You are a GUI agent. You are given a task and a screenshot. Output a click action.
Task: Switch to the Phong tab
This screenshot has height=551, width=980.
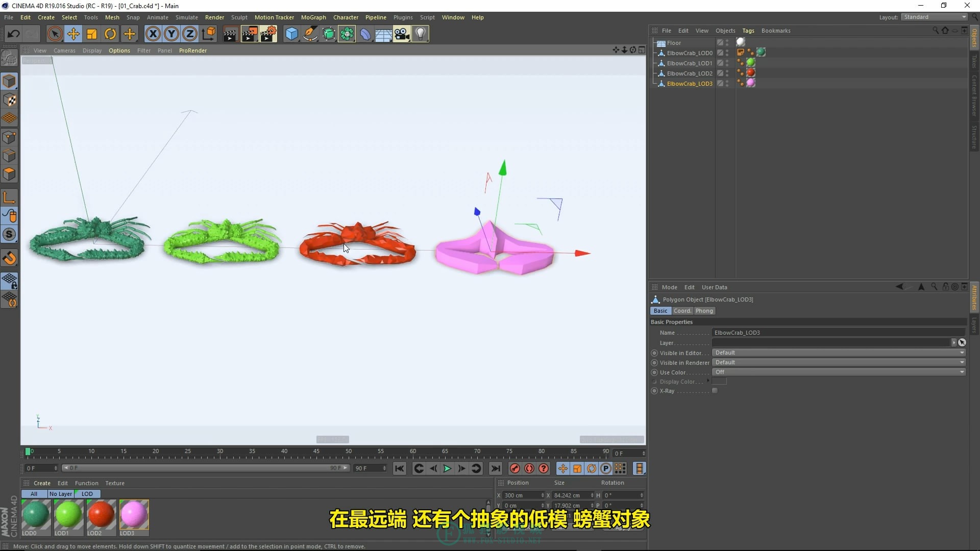coord(704,311)
